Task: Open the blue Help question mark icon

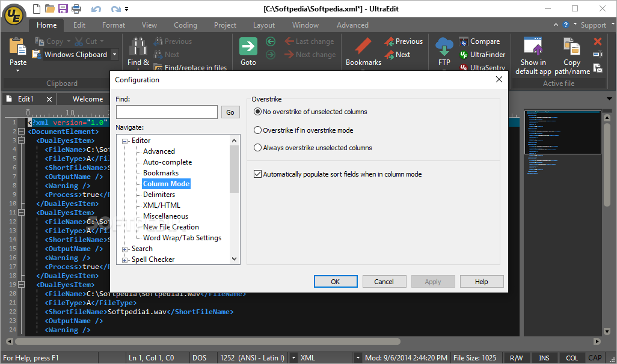Action: 566,25
